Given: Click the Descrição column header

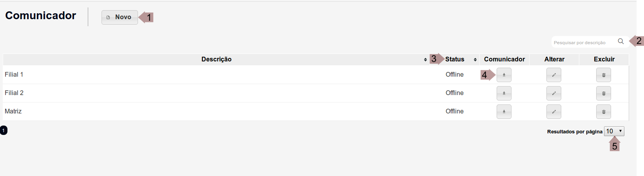Looking at the screenshot, I should coord(216,59).
